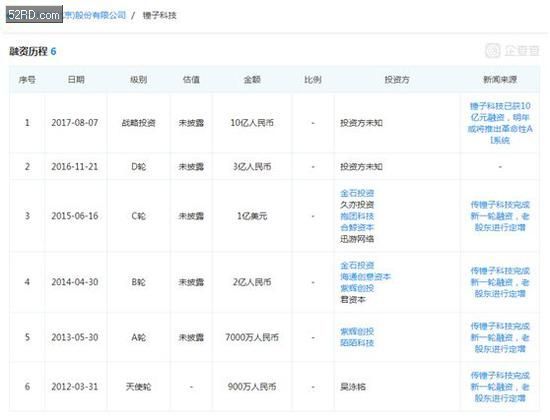This screenshot has height=420, width=550.
Task: Open the news source link in A轮 row
Action: click(x=500, y=338)
